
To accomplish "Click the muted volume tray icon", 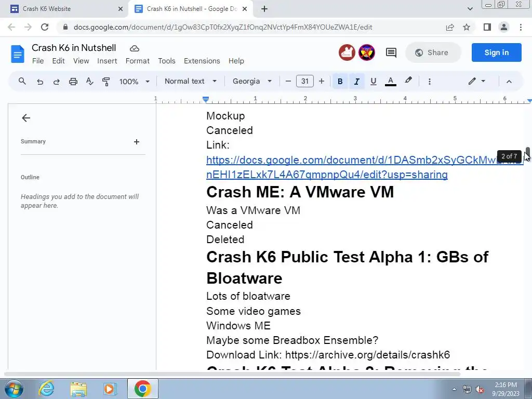I will pyautogui.click(x=480, y=390).
